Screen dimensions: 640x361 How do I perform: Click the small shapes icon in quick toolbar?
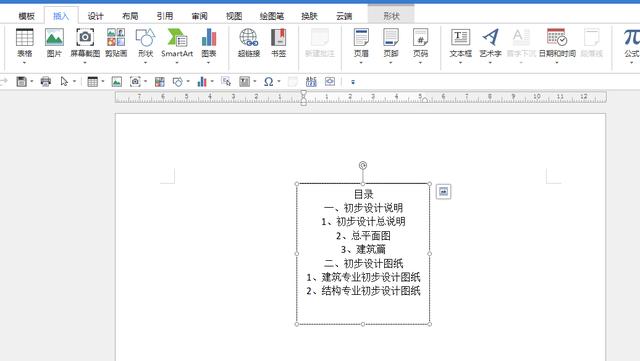point(178,82)
